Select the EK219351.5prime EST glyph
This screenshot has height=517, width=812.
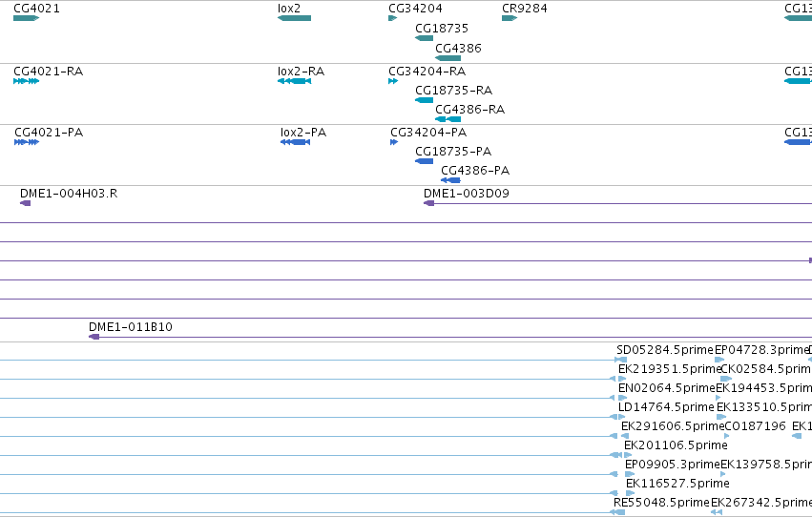point(622,379)
